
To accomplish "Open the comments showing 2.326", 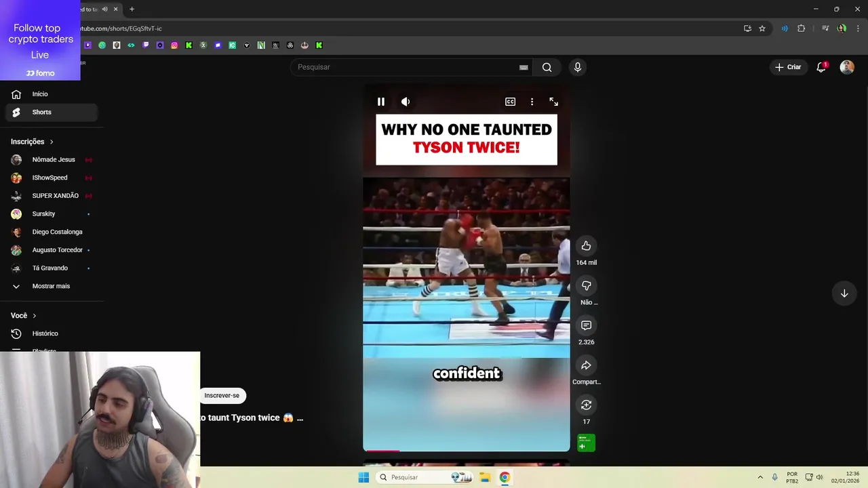I will click(587, 325).
